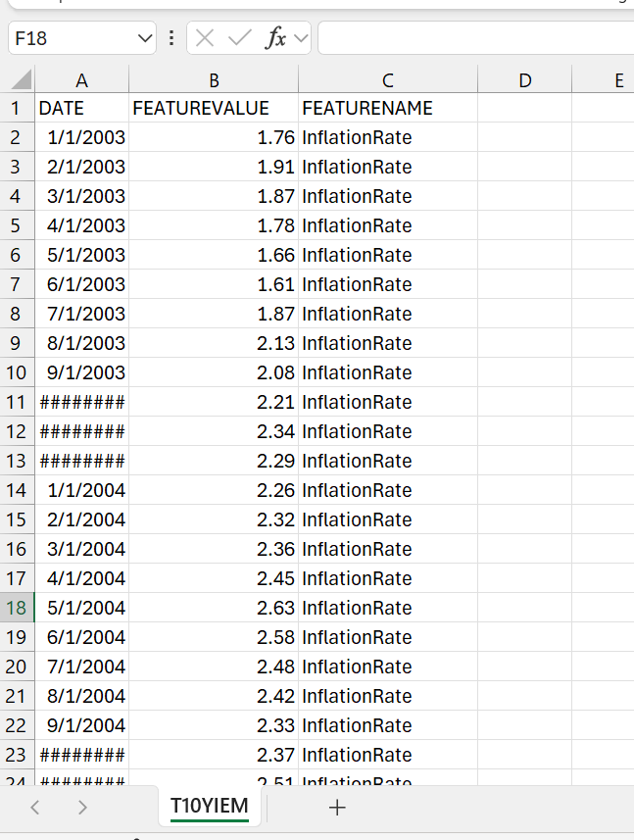The height and width of the screenshot is (840, 634).
Task: Select the T10YIEM sheet tab
Action: click(x=209, y=806)
